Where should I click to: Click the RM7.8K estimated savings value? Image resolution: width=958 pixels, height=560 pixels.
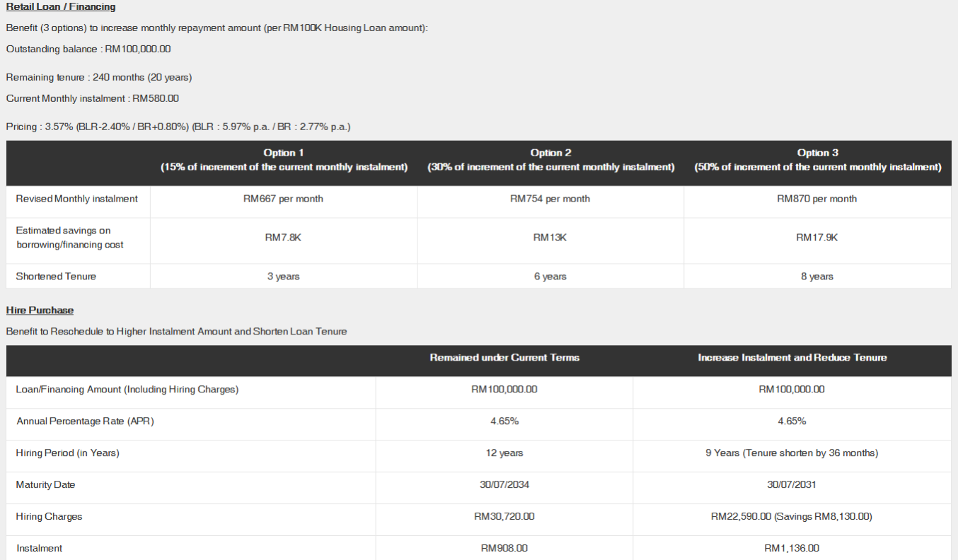coord(283,238)
